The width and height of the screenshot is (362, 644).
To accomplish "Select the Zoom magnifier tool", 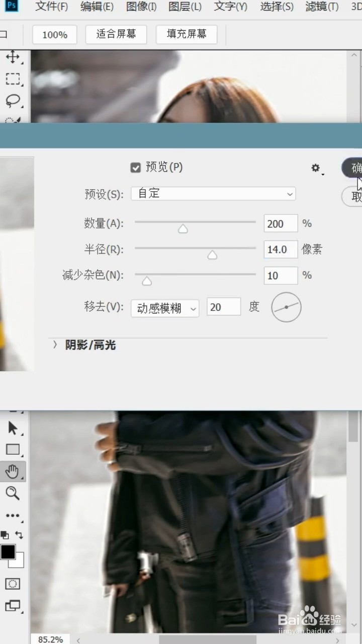I will [x=13, y=493].
